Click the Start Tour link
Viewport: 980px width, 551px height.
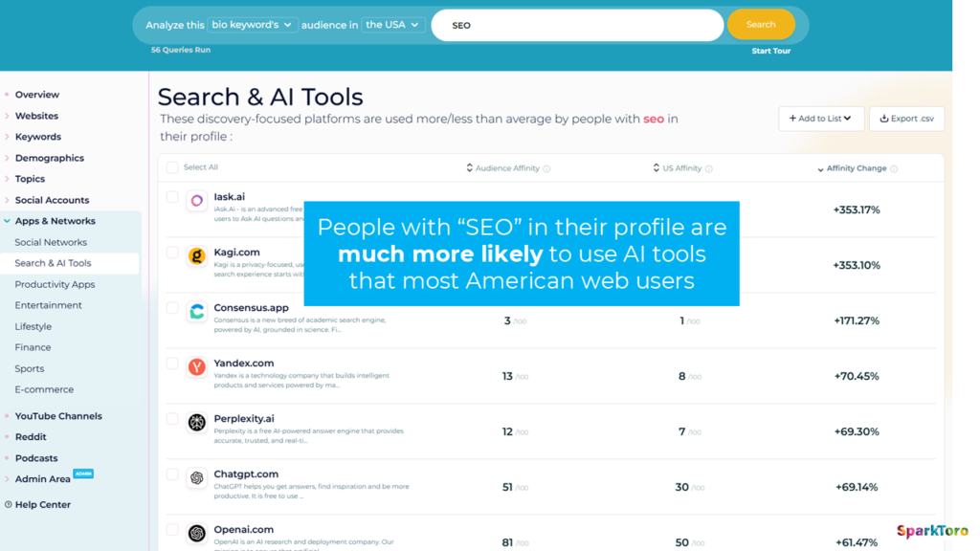(770, 51)
